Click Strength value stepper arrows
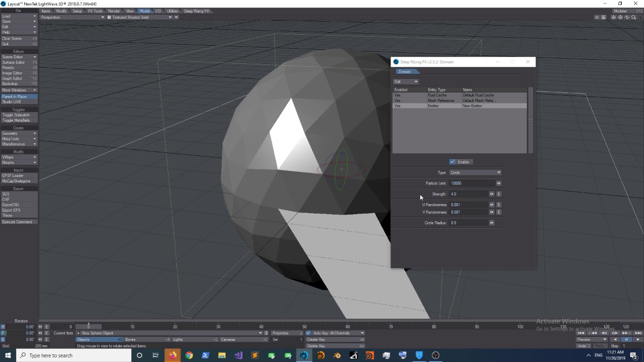Viewport: 644px width, 362px height. 492,194
